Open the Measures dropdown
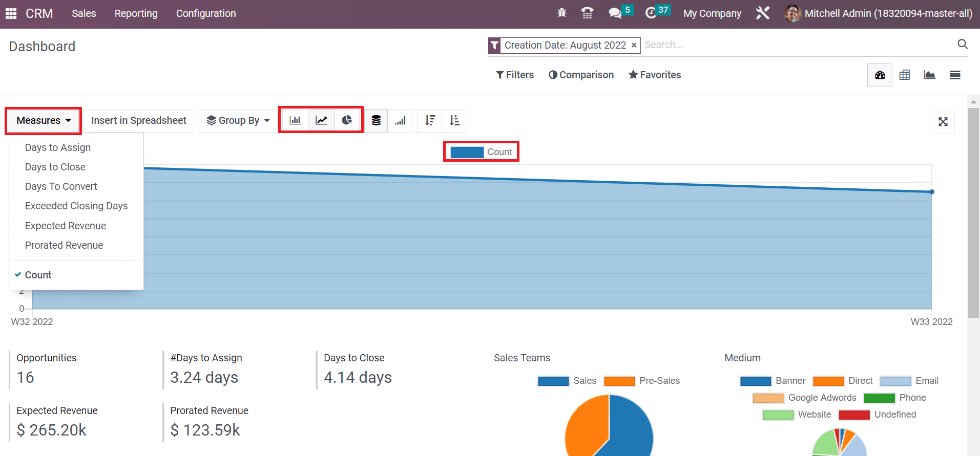Viewport: 980px width, 456px height. (44, 120)
